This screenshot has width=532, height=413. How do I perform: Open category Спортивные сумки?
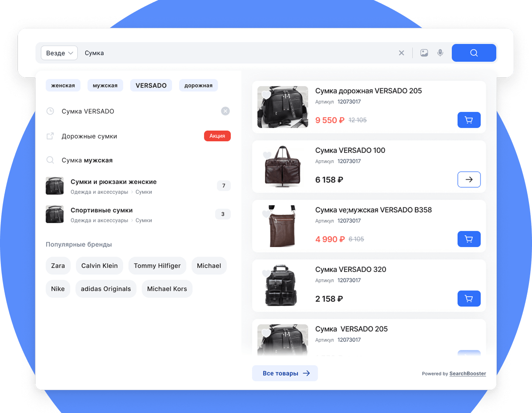coord(102,210)
